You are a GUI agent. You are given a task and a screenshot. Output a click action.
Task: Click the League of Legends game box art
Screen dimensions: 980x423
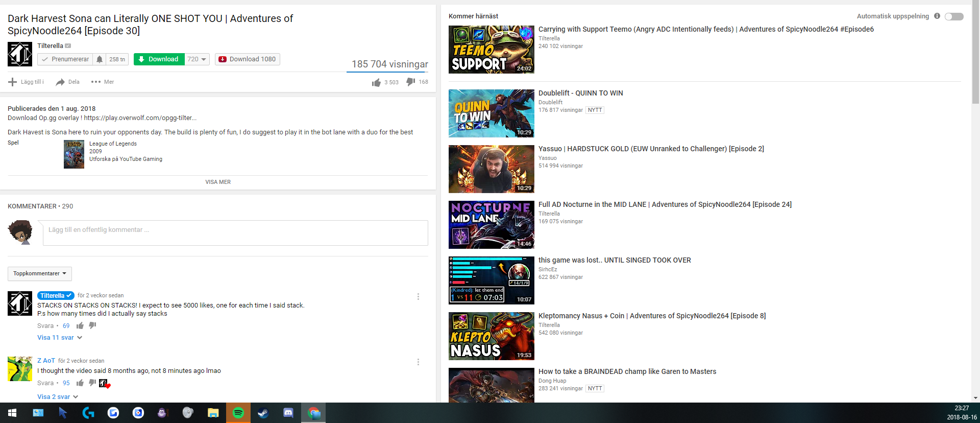(74, 154)
